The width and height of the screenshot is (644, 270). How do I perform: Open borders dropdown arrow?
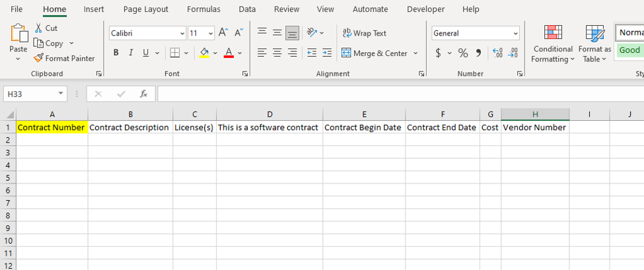point(186,53)
